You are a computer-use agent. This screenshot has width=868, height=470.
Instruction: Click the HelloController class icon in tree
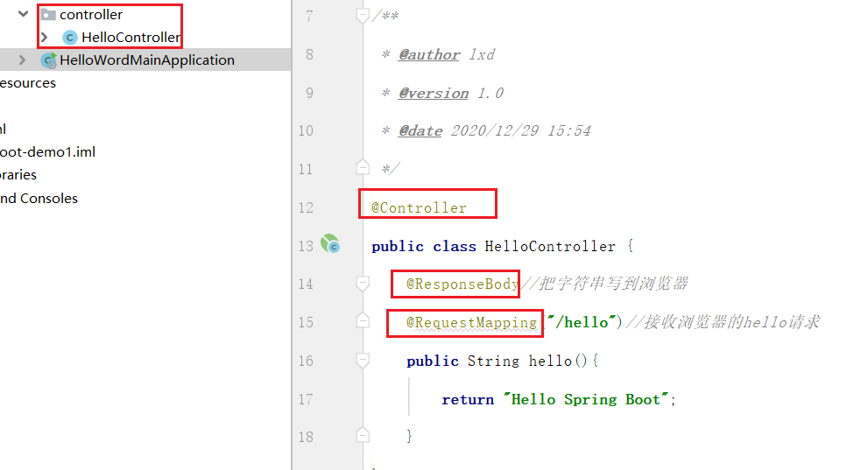click(69, 38)
